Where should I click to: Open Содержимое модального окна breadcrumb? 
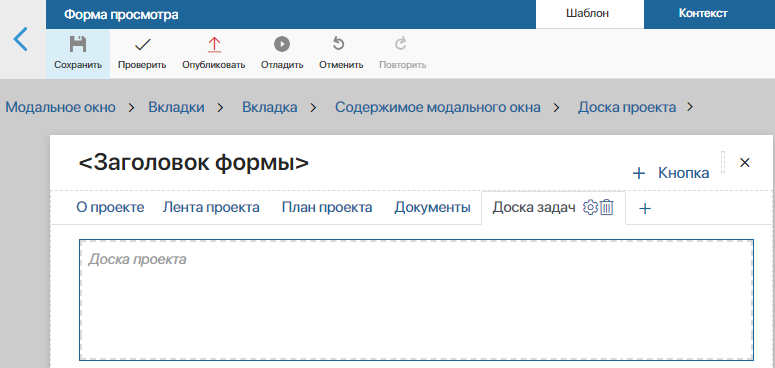click(x=437, y=107)
